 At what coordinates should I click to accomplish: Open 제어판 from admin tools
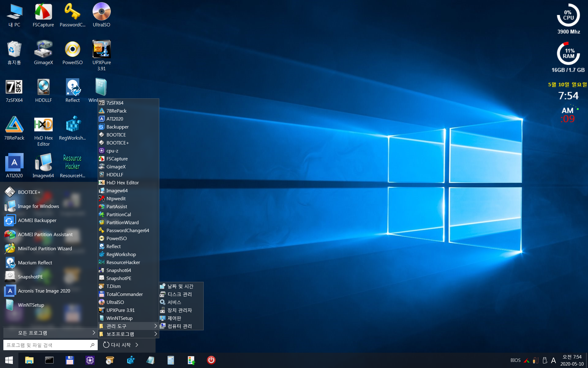[181, 318]
